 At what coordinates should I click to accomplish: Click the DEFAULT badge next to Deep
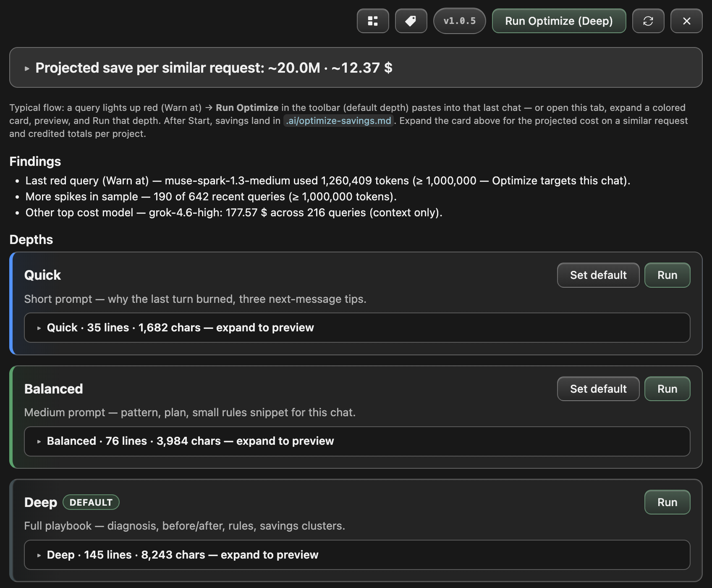point(91,502)
